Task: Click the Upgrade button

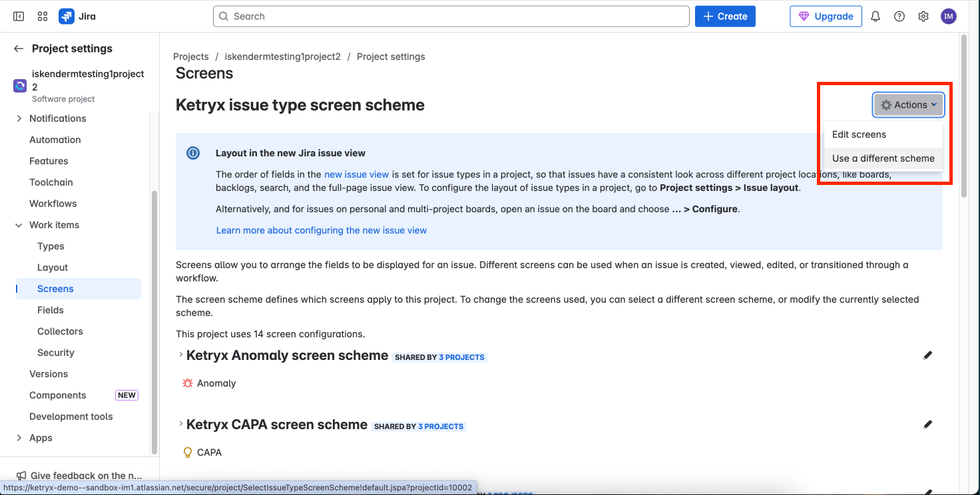Action: 826,16
